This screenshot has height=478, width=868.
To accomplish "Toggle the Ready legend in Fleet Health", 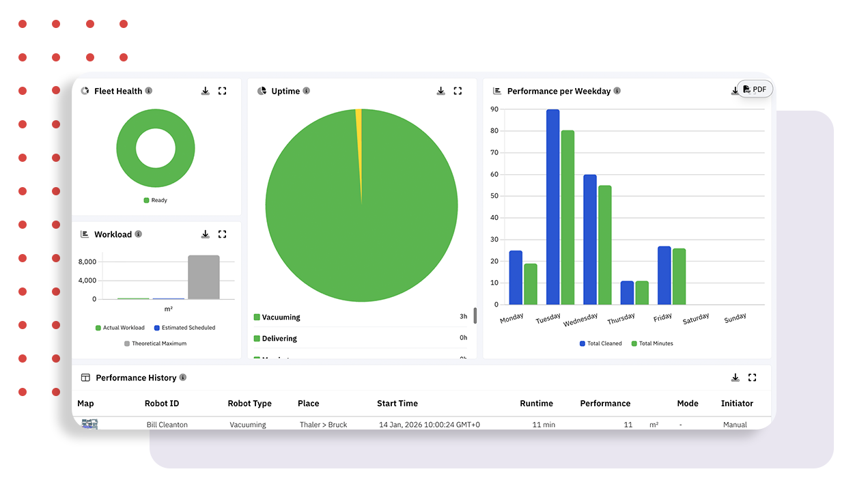I will (155, 200).
